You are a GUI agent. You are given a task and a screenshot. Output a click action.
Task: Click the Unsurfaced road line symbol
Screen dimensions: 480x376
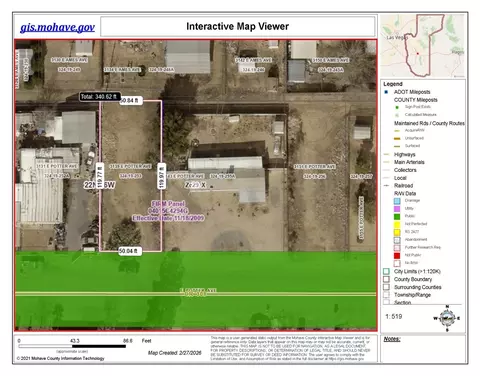397,138
